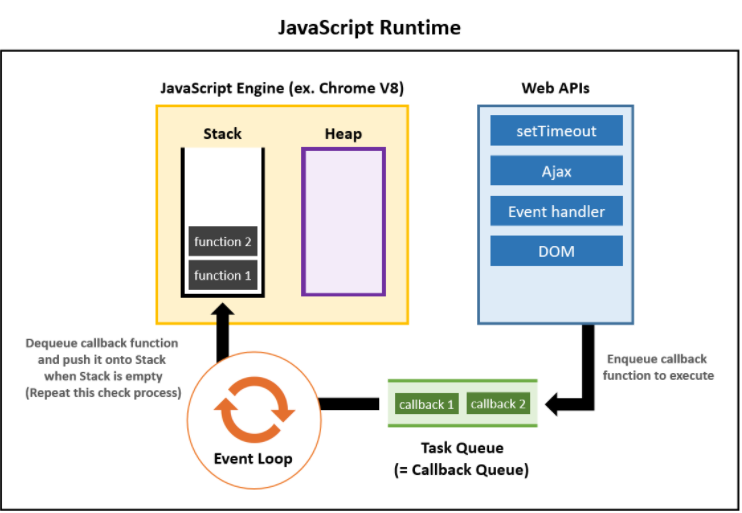Click the orange Event Loop cycle icon
Image resolution: width=742 pixels, height=513 pixels.
254,410
